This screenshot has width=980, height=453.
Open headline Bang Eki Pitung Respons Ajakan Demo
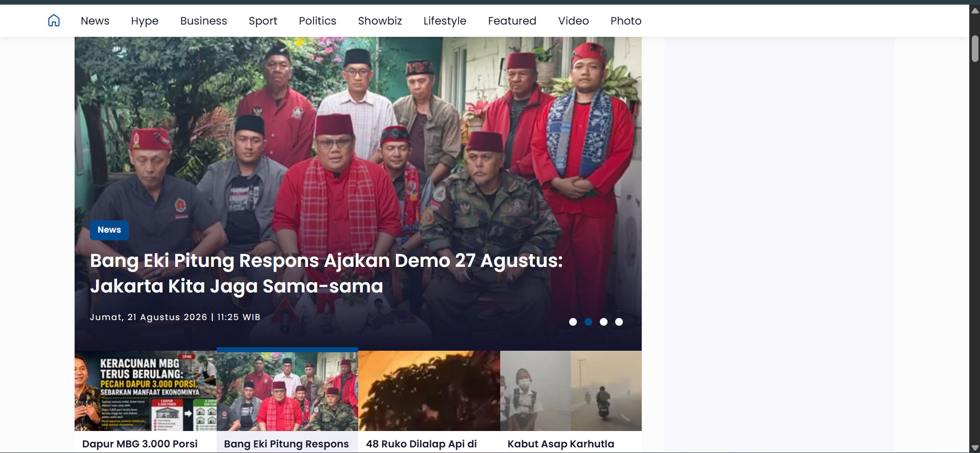326,273
